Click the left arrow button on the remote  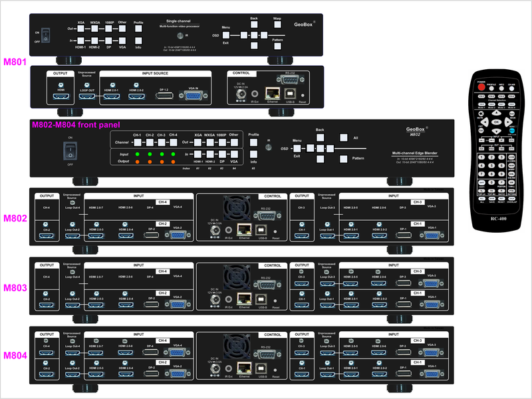tap(485, 122)
